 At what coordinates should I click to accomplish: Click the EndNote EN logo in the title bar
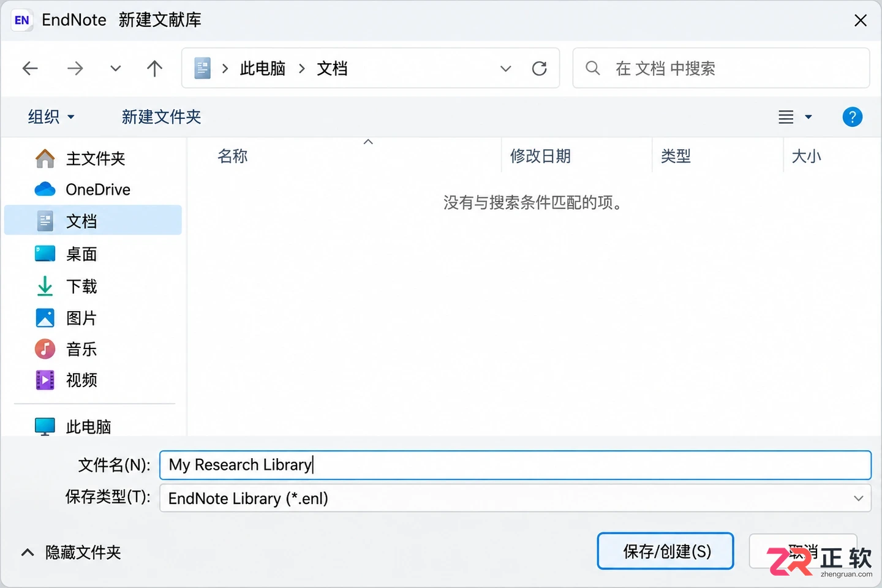tap(22, 20)
